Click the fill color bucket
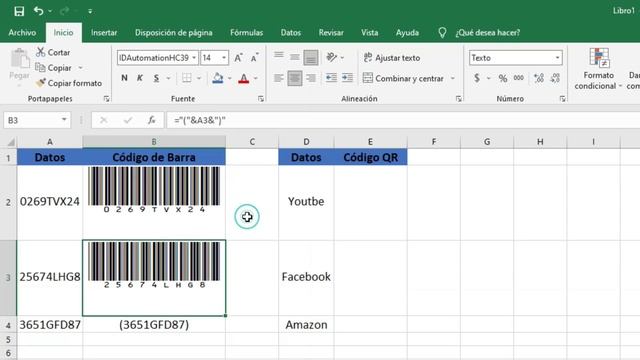The image size is (640, 360). click(x=218, y=78)
